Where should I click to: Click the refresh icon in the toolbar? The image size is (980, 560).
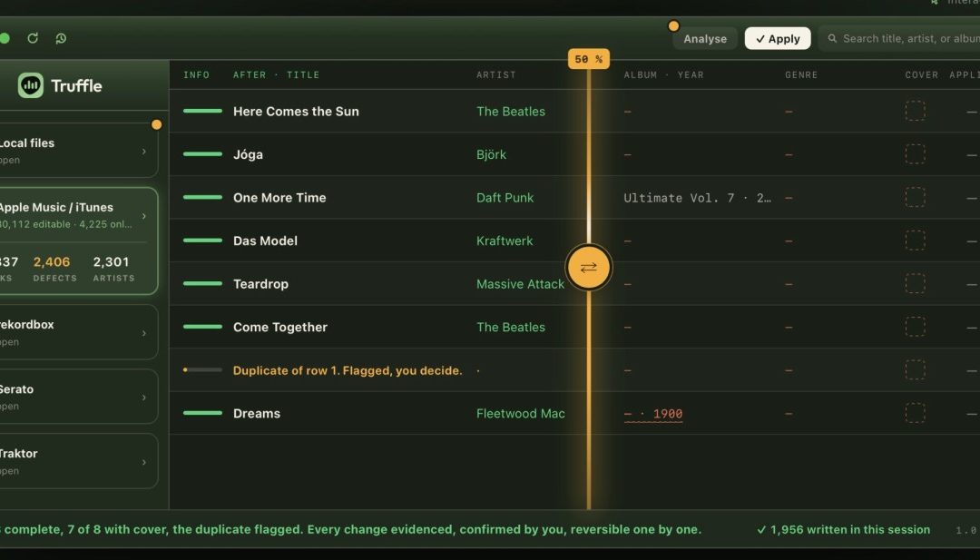tap(33, 38)
